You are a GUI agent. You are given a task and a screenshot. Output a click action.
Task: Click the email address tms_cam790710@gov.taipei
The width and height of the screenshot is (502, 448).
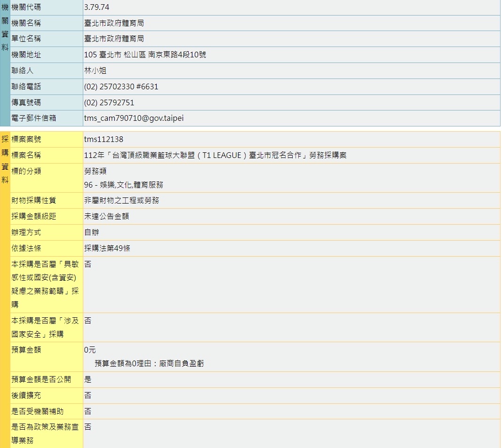134,118
